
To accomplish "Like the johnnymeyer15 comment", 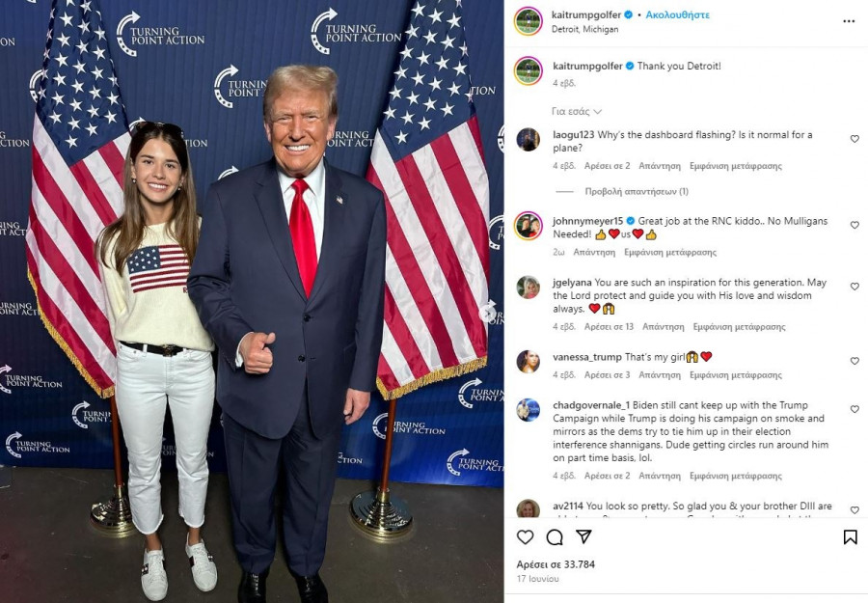I will pyautogui.click(x=854, y=226).
